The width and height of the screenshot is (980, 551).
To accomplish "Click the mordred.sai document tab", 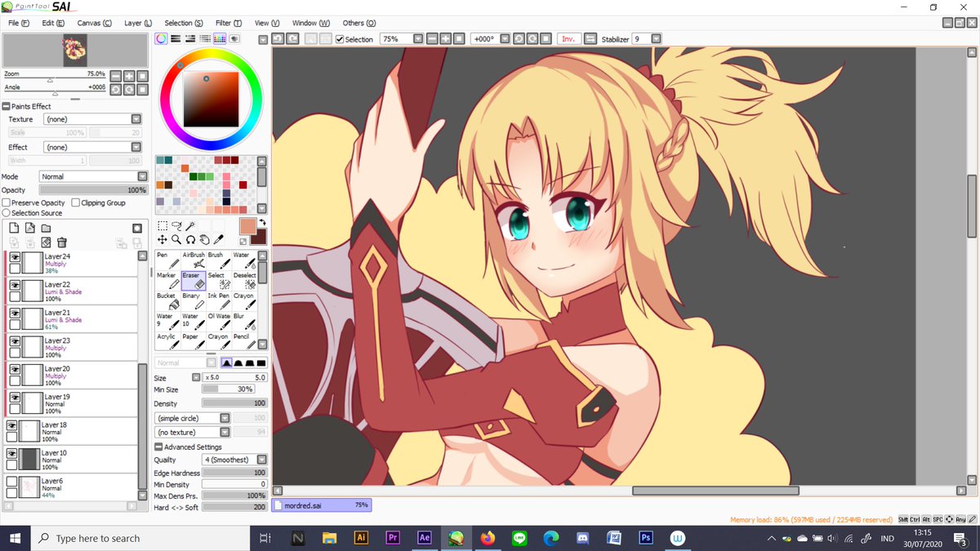I will [x=322, y=505].
